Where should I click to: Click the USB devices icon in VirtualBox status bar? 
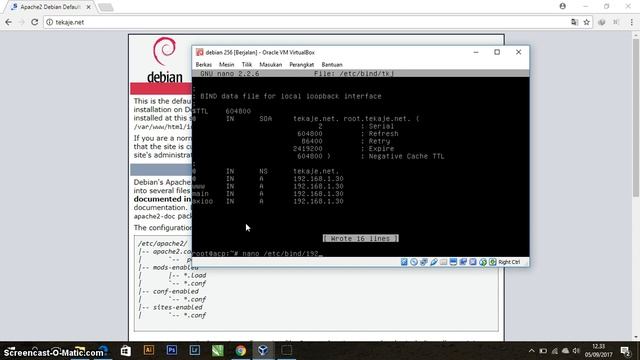[433, 262]
